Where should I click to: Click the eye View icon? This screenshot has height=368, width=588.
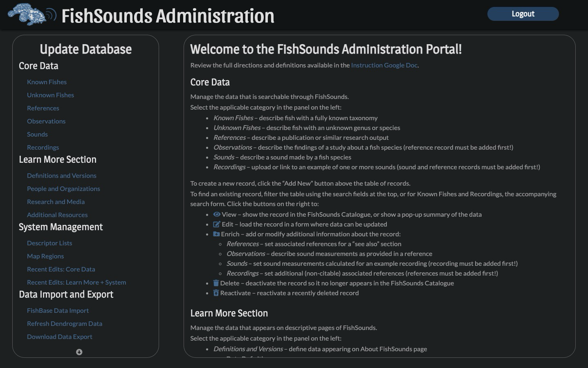click(x=217, y=214)
